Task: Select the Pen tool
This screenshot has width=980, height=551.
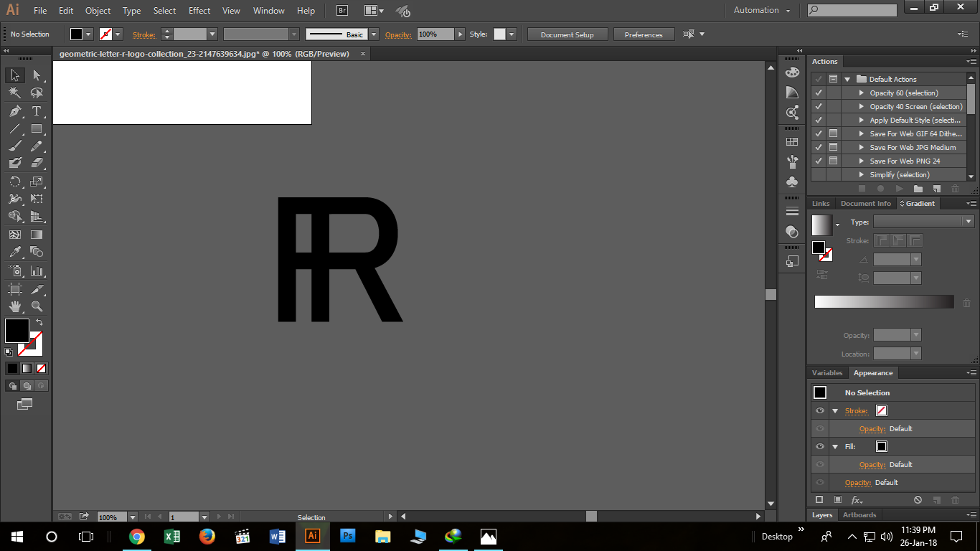Action: tap(15, 111)
